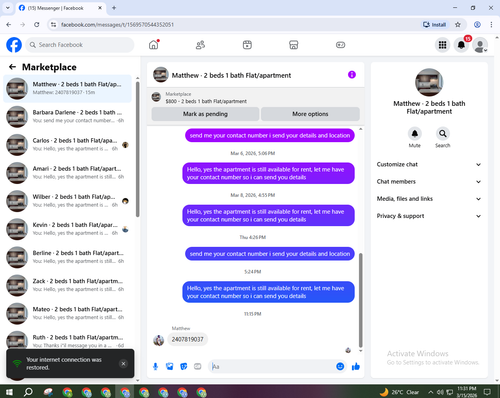Open the Friends icon in top navigation
This screenshot has width=500, height=398.
coord(200,45)
